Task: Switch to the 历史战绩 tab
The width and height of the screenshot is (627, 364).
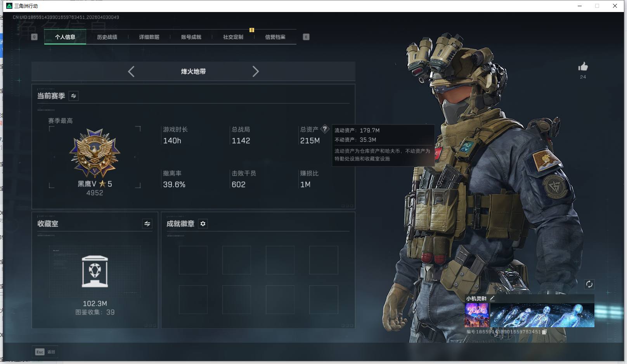Action: (107, 37)
